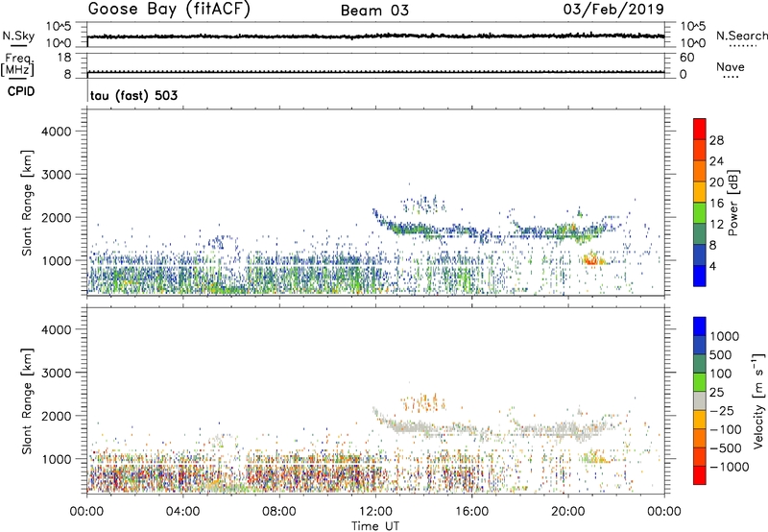This screenshot has width=768, height=532.
Task: Click the '1000' tick on the velocity scale
Action: click(724, 336)
